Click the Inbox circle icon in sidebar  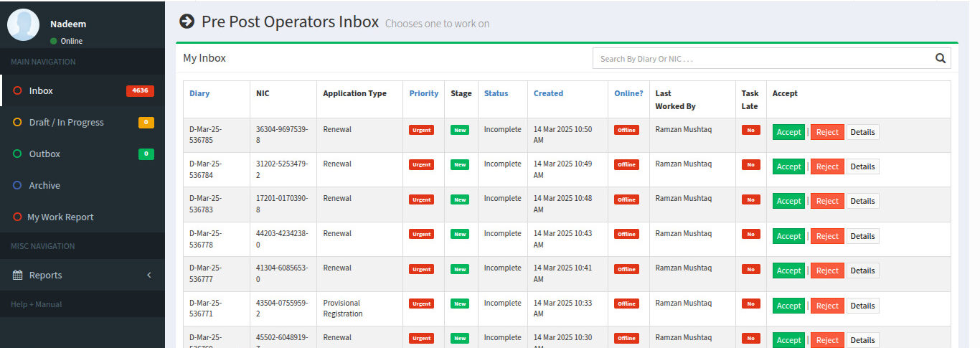(17, 91)
